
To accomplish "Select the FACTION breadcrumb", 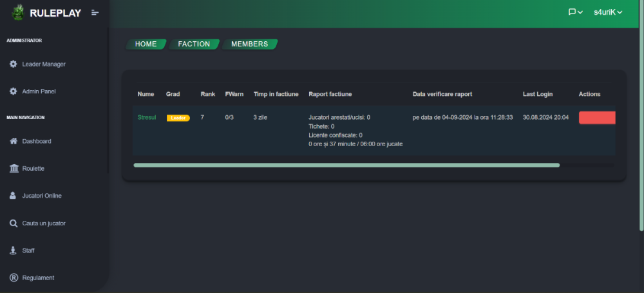I will click(x=194, y=44).
